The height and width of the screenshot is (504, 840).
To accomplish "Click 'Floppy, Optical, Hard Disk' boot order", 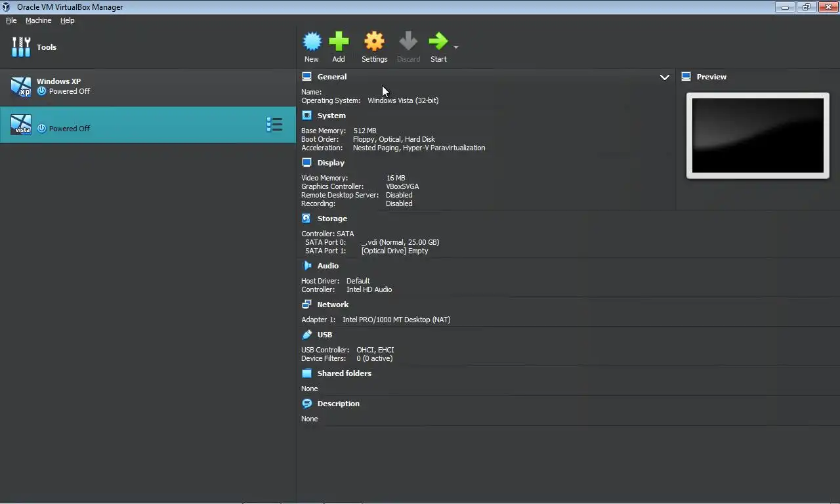I will click(394, 139).
